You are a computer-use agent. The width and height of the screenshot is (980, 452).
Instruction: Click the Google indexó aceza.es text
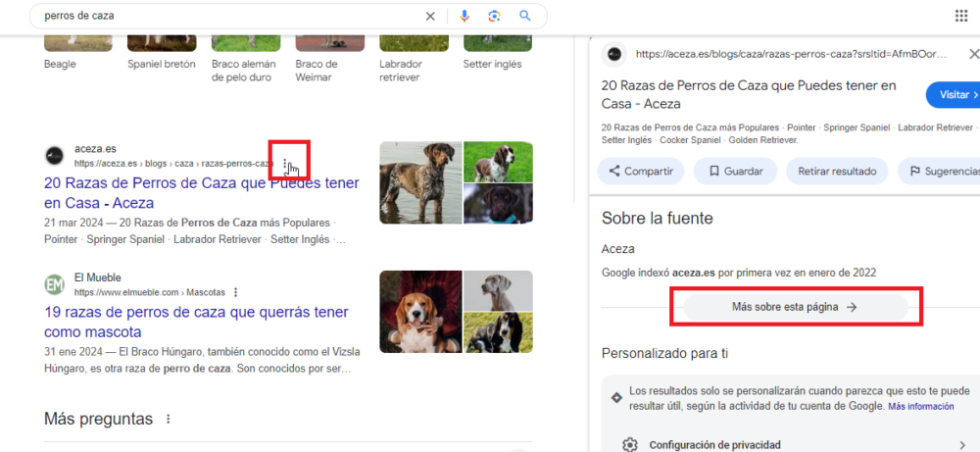pos(739,273)
